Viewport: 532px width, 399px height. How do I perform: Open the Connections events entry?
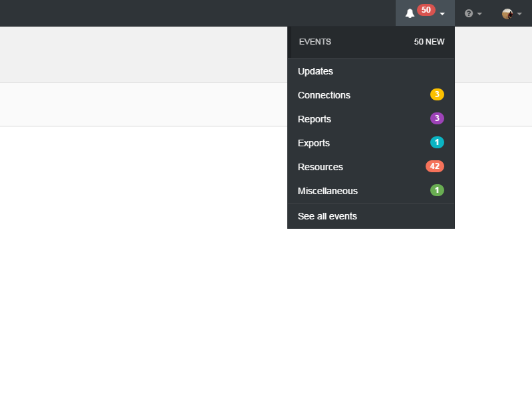[x=324, y=95]
